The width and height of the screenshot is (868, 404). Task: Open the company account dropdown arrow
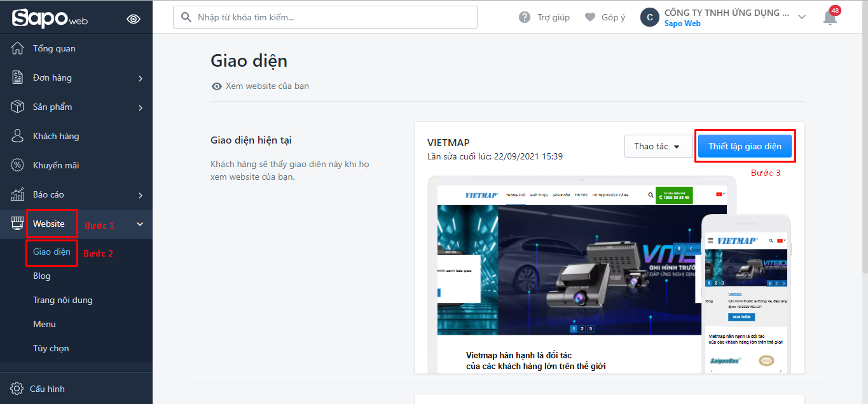coord(801,17)
